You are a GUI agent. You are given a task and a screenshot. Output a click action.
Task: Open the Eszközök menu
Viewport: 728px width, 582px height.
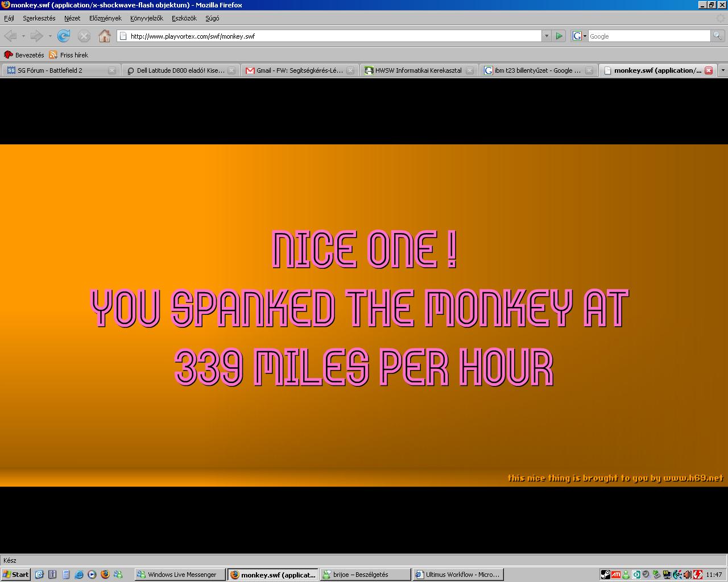(184, 18)
